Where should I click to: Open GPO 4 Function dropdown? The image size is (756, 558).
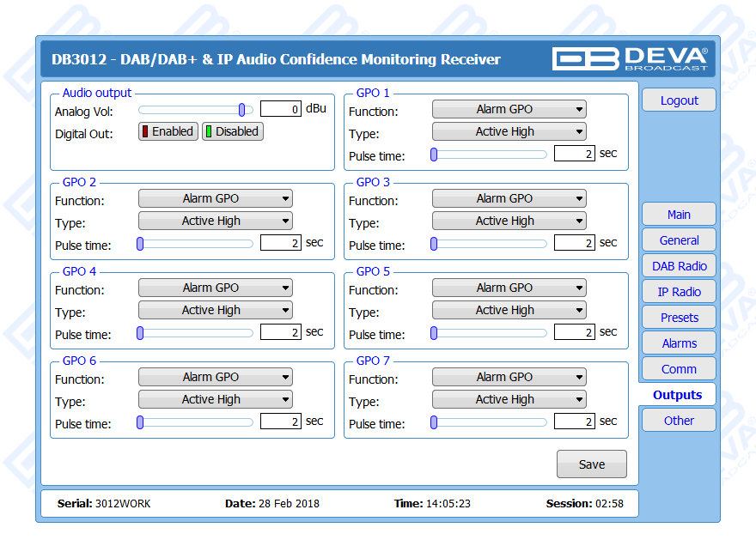pyautogui.click(x=215, y=288)
